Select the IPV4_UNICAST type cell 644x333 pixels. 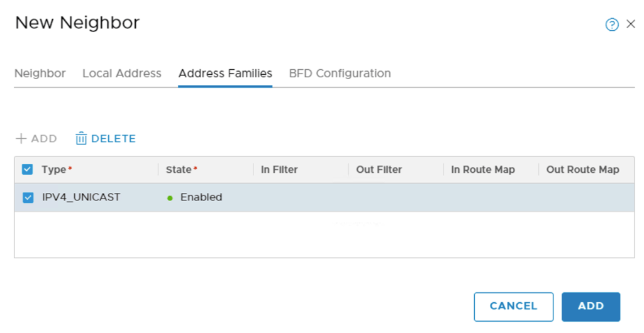pos(81,197)
